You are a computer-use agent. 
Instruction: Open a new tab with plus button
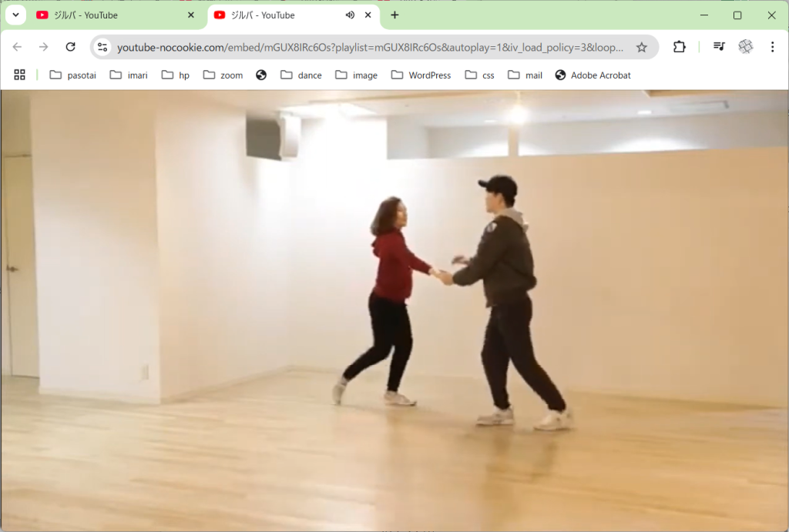(x=394, y=15)
